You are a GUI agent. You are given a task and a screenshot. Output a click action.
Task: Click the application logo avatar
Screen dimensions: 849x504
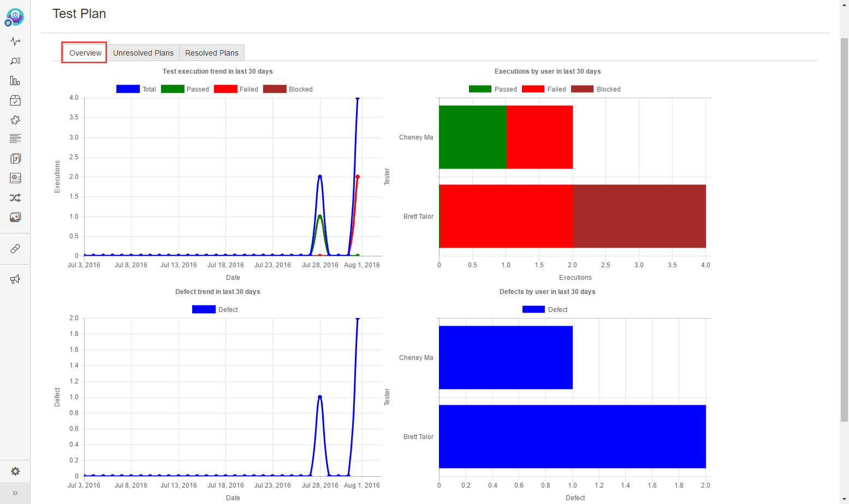point(15,17)
